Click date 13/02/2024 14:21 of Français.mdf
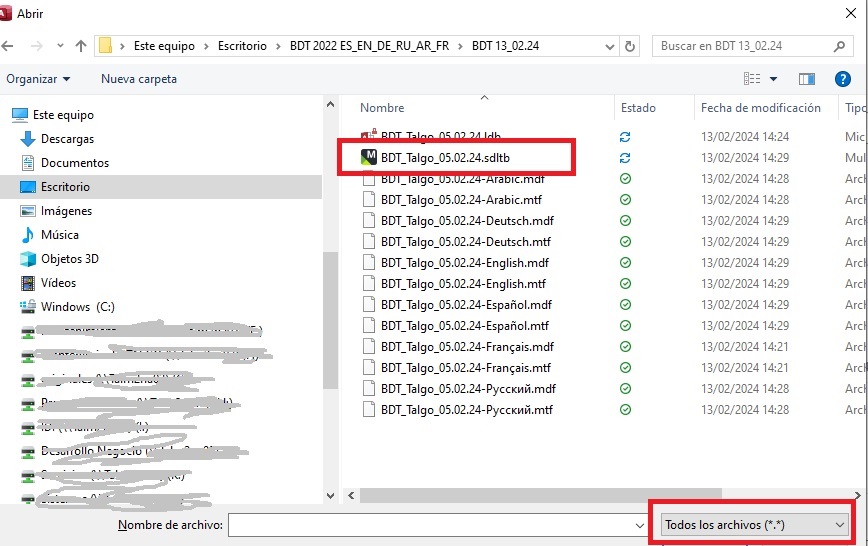868x546 pixels. [x=745, y=347]
